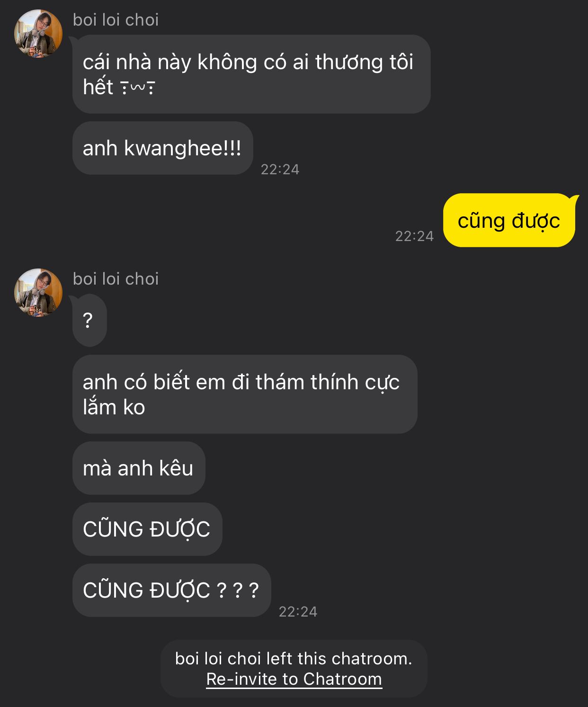Tap the 'boi loi choi left this chatroom' notice
This screenshot has width=588, height=707.
294,669
